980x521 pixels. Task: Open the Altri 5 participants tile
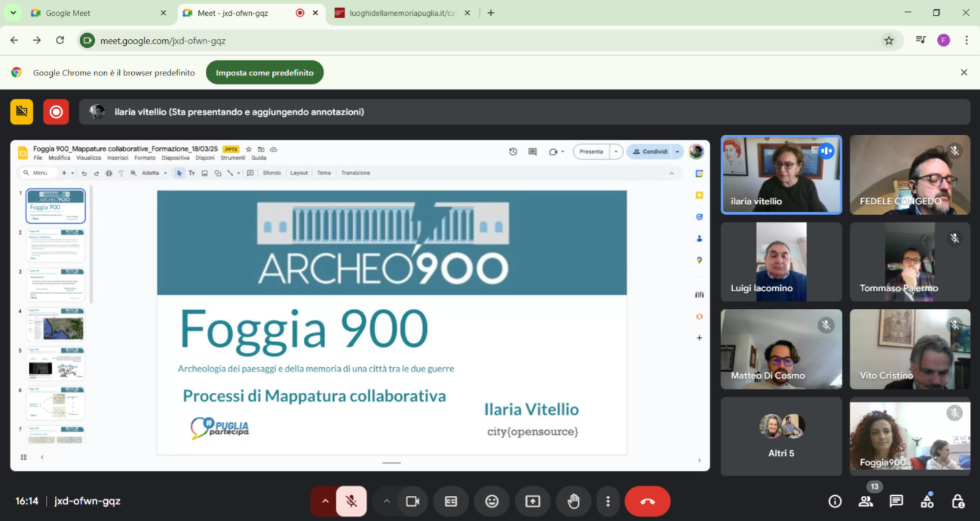(x=781, y=436)
